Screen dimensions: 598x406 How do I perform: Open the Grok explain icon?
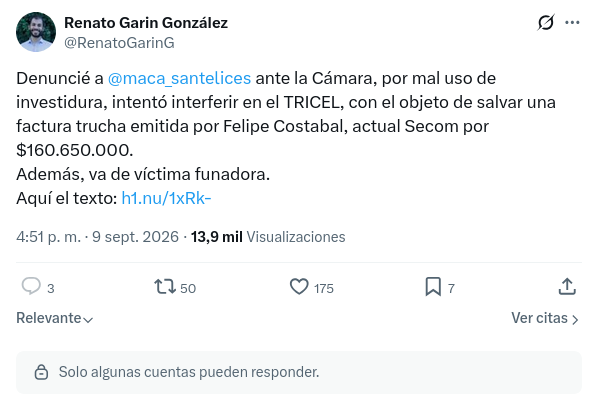tap(546, 22)
